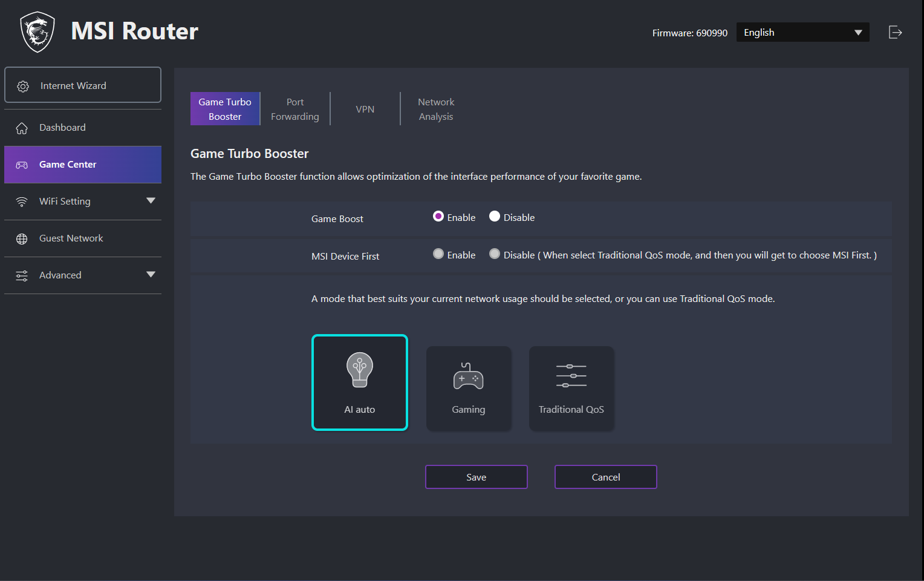Click the Cancel button
The image size is (924, 581).
(x=605, y=477)
